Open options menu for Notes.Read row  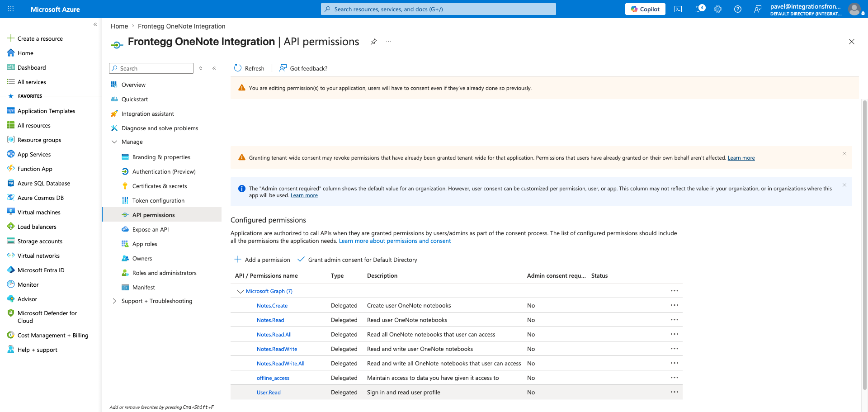[675, 320]
